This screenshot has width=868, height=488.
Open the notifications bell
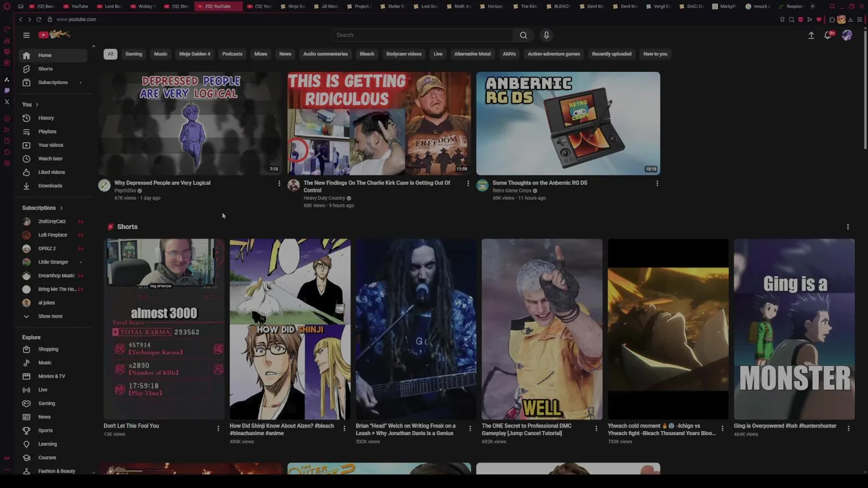(x=828, y=35)
